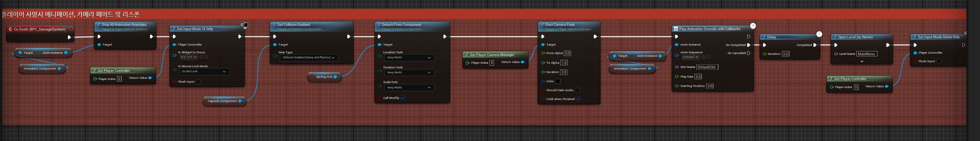The width and height of the screenshot is (980, 141).
Task: Click red delegate pin on On Death node
Action: point(71,29)
